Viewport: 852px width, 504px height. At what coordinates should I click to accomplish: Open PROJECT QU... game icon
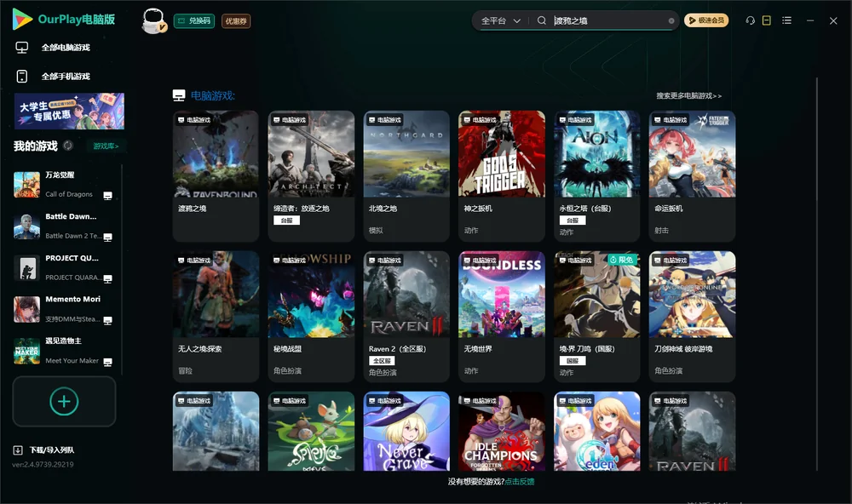pyautogui.click(x=26, y=267)
